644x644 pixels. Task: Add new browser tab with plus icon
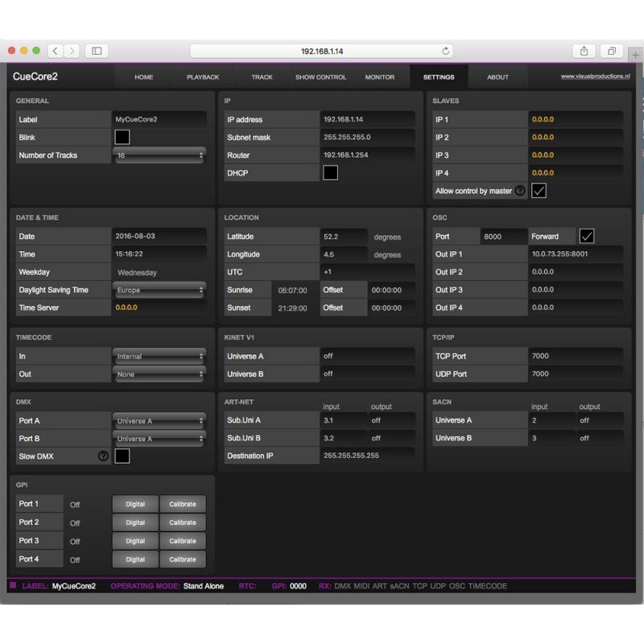click(635, 55)
